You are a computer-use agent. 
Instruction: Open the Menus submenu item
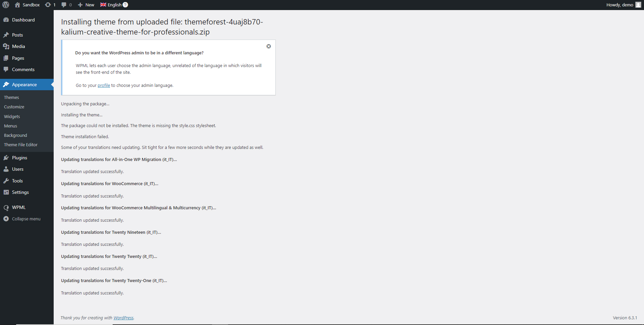pyautogui.click(x=10, y=126)
